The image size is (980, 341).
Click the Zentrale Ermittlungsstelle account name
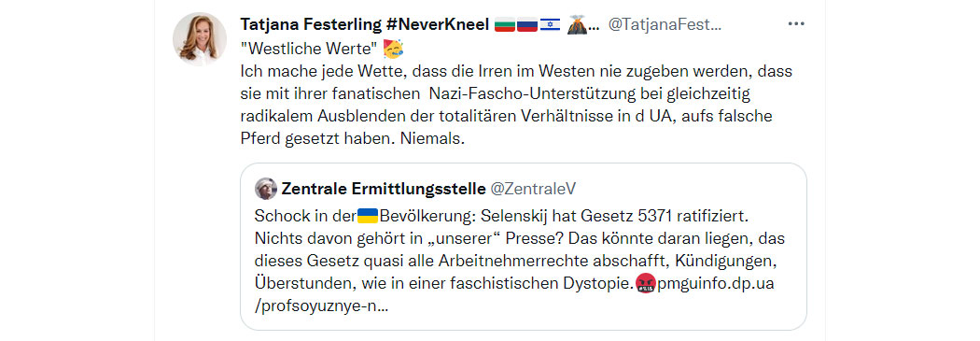point(384,189)
